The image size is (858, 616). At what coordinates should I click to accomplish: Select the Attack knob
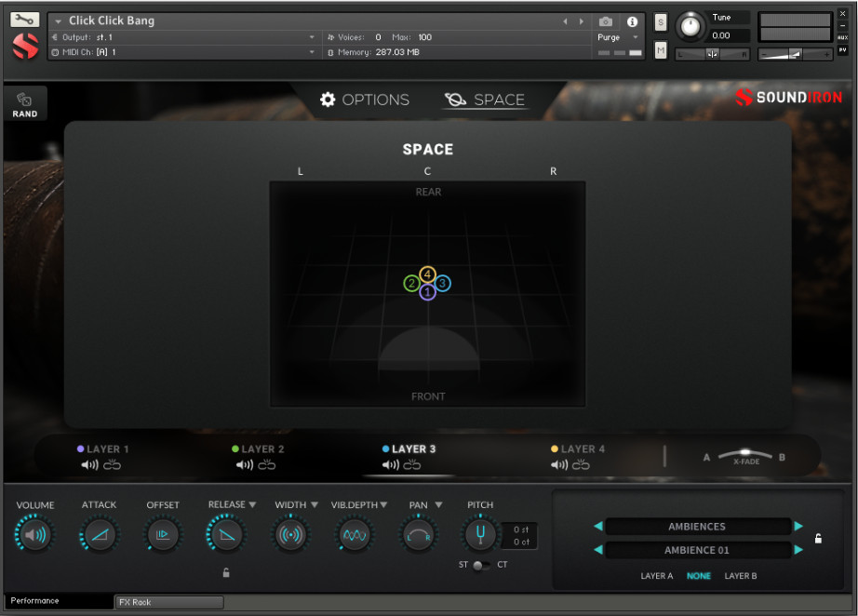pyautogui.click(x=99, y=535)
